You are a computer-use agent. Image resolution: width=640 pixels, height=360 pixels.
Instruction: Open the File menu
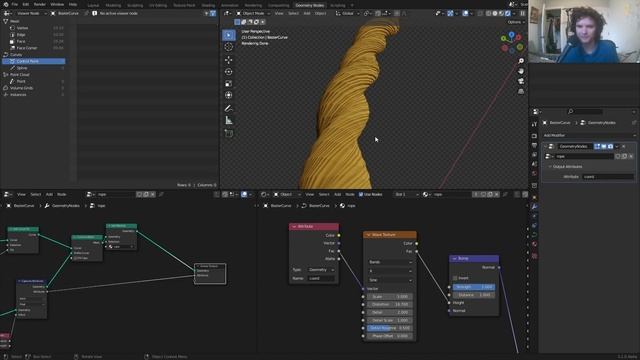[15, 4]
